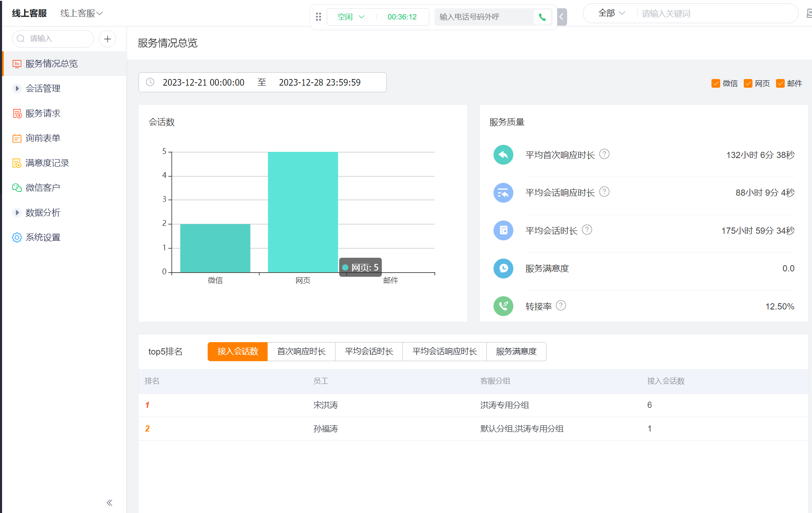The height and width of the screenshot is (513, 812).
Task: Click the call timer 00:36:12
Action: 402,17
